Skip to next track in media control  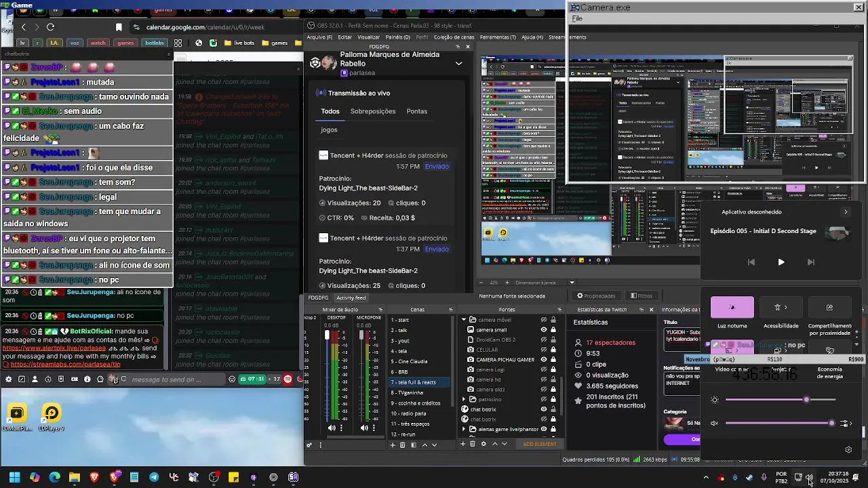pos(811,262)
